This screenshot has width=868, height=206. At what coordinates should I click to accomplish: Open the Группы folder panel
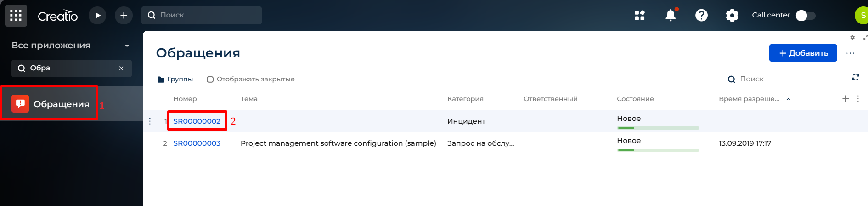click(x=175, y=80)
